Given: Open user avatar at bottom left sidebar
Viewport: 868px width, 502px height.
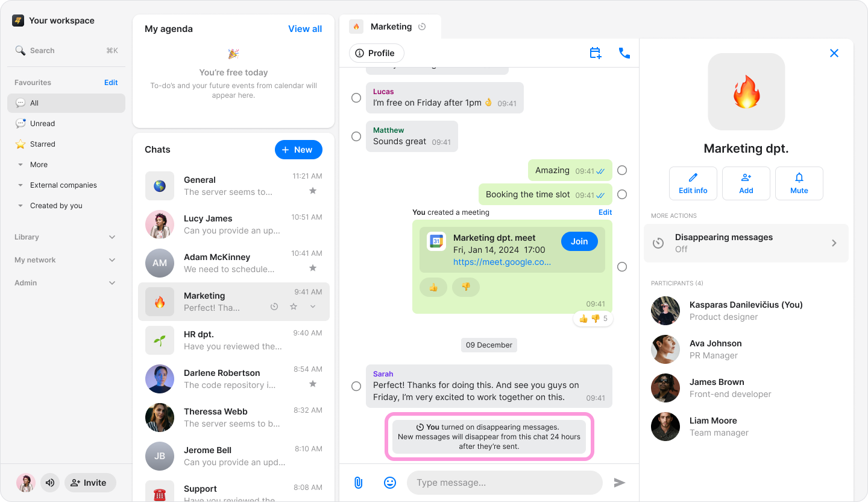Looking at the screenshot, I should [26, 483].
